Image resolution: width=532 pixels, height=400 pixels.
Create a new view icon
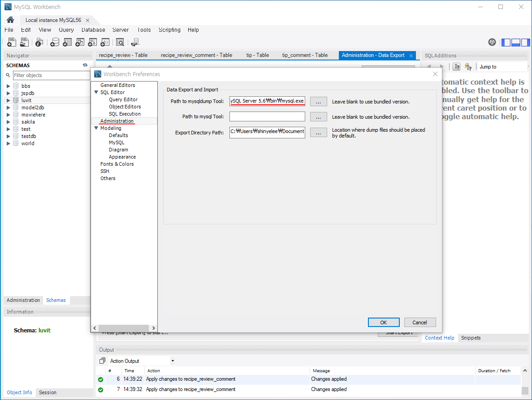point(80,42)
